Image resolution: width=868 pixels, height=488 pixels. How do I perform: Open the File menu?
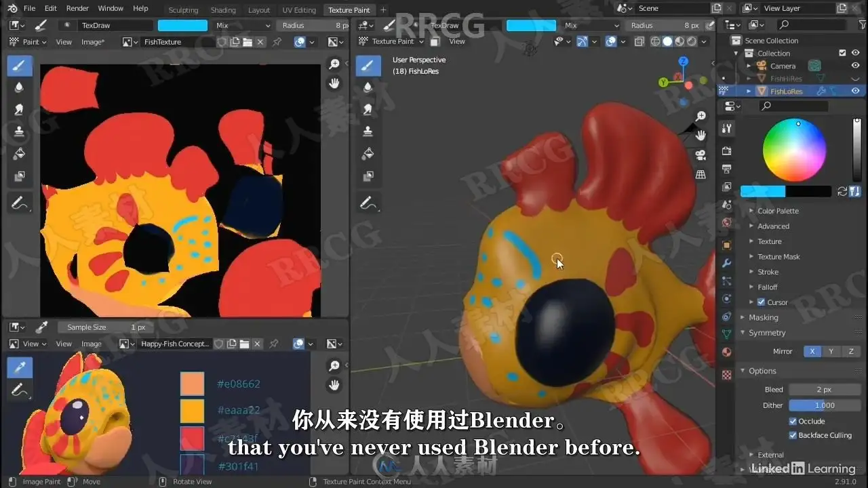point(29,8)
